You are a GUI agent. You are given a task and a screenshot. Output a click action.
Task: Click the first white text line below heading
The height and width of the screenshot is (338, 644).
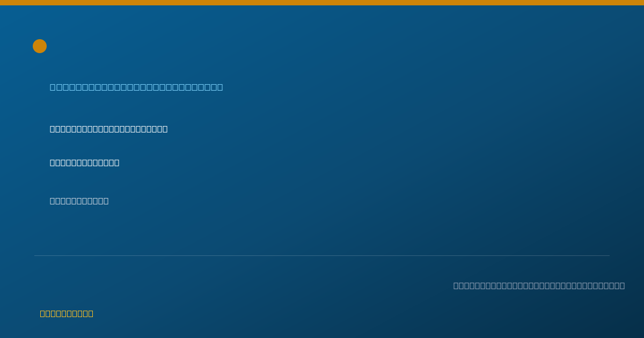[x=108, y=129]
